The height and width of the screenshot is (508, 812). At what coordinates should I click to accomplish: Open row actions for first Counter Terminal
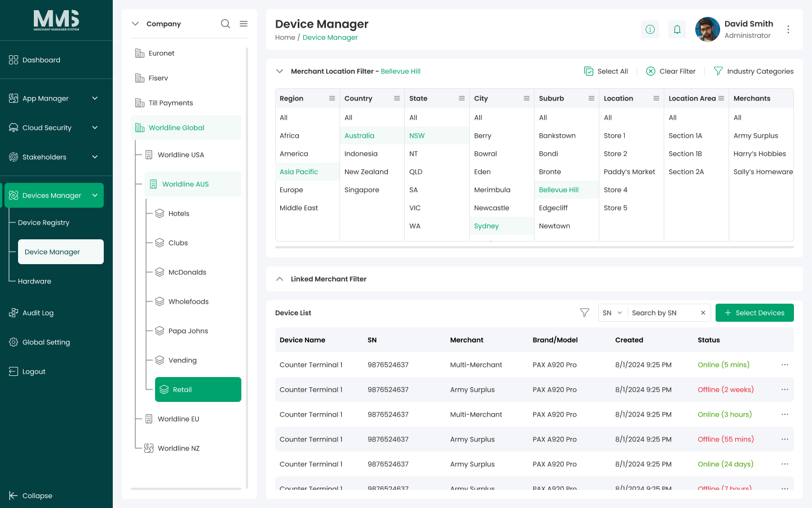pyautogui.click(x=785, y=365)
